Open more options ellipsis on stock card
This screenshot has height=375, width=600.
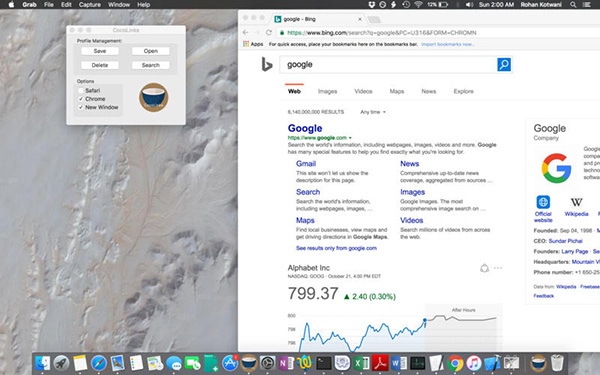(498, 268)
